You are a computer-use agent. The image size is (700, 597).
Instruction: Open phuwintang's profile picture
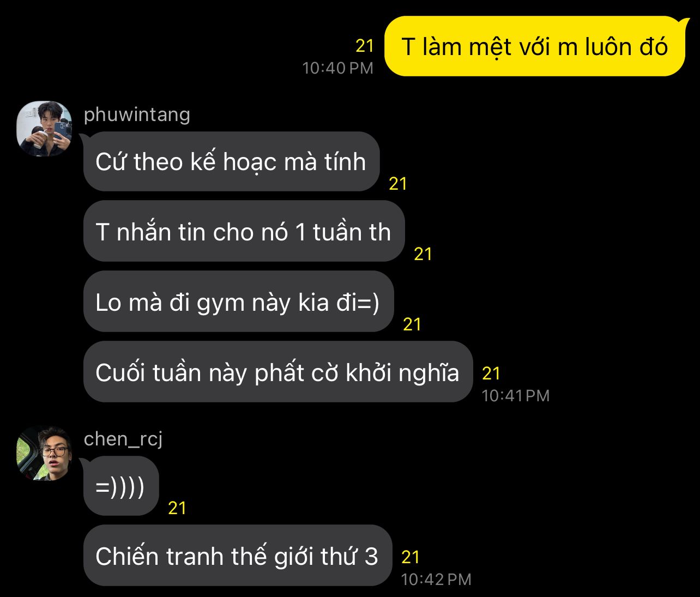[45, 129]
